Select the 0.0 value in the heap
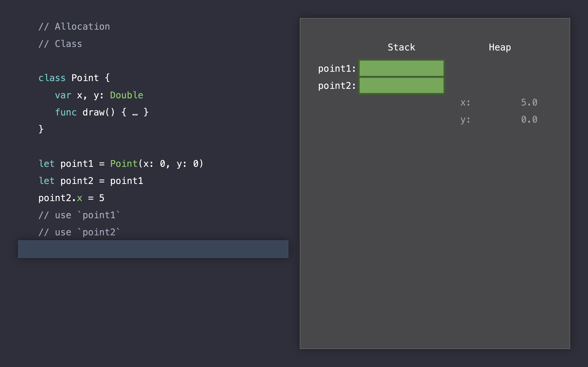This screenshot has height=367, width=588. coord(529,119)
